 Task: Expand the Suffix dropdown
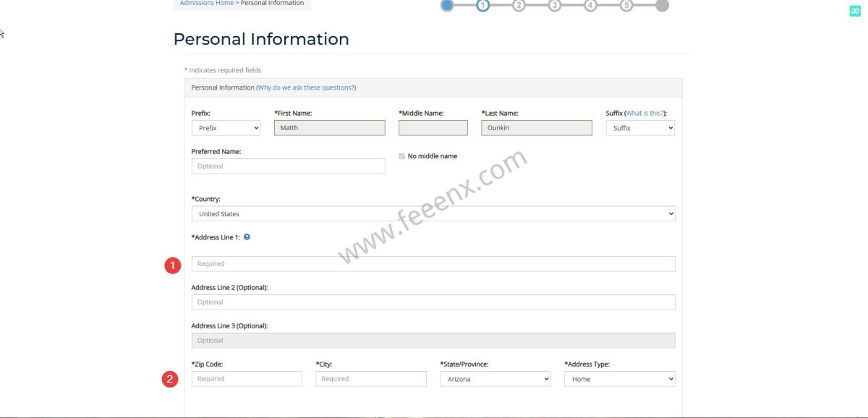640,128
